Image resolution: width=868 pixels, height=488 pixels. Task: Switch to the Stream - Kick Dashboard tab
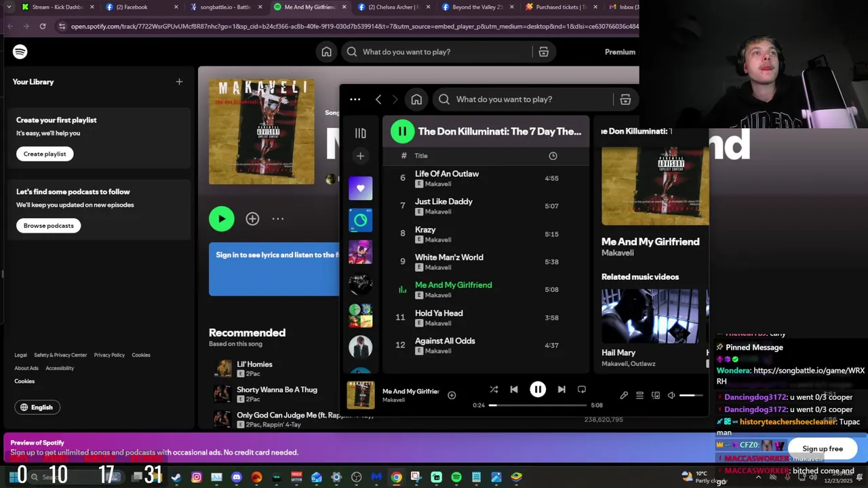[57, 7]
